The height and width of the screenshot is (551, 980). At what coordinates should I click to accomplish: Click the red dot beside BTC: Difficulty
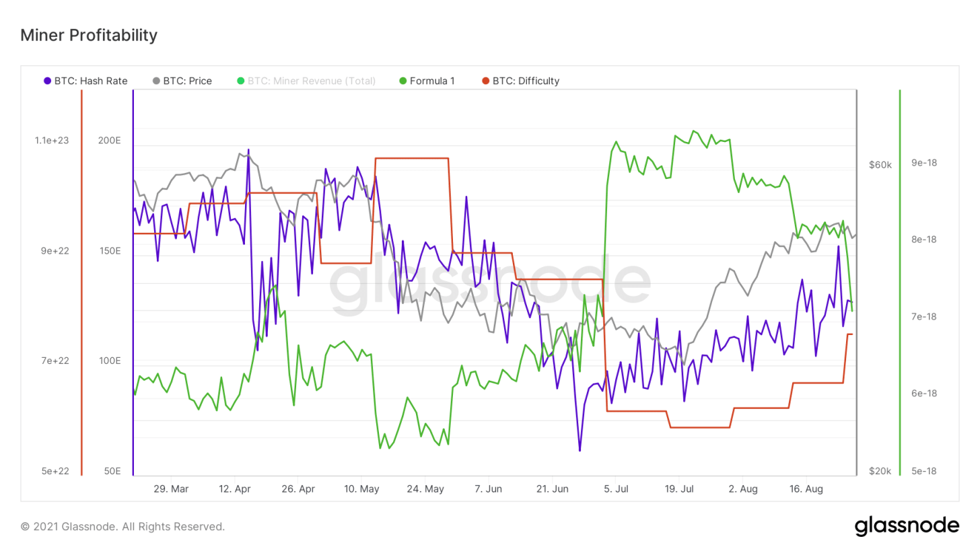(x=485, y=81)
